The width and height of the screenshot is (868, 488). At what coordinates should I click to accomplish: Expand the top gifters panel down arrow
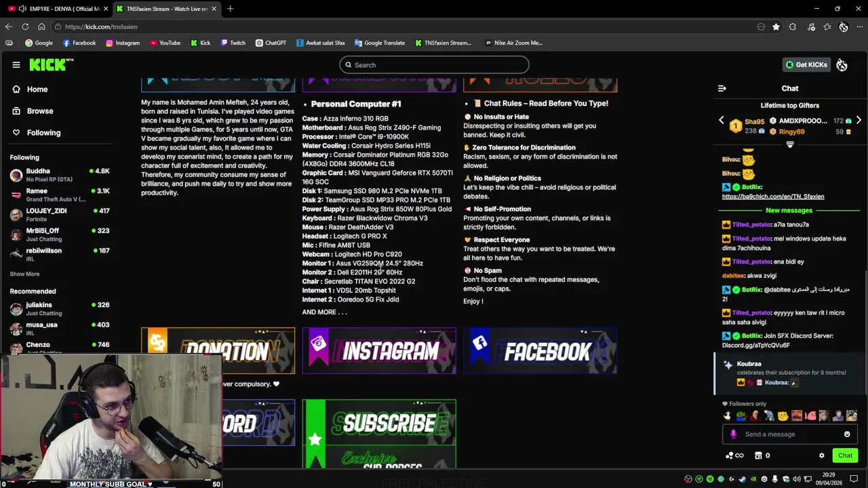[790, 144]
